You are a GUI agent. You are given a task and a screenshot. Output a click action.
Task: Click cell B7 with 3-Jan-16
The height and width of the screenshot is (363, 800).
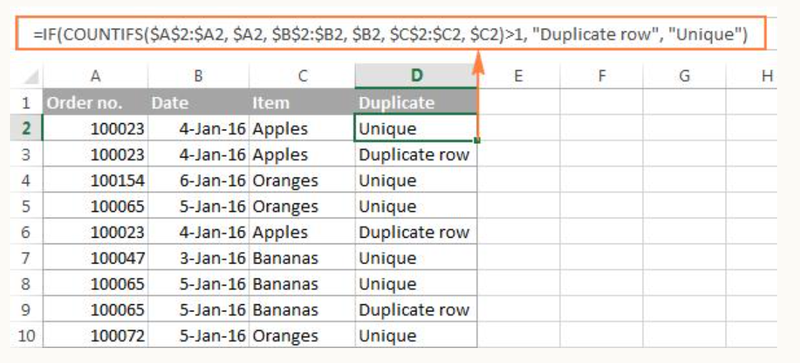pyautogui.click(x=198, y=258)
